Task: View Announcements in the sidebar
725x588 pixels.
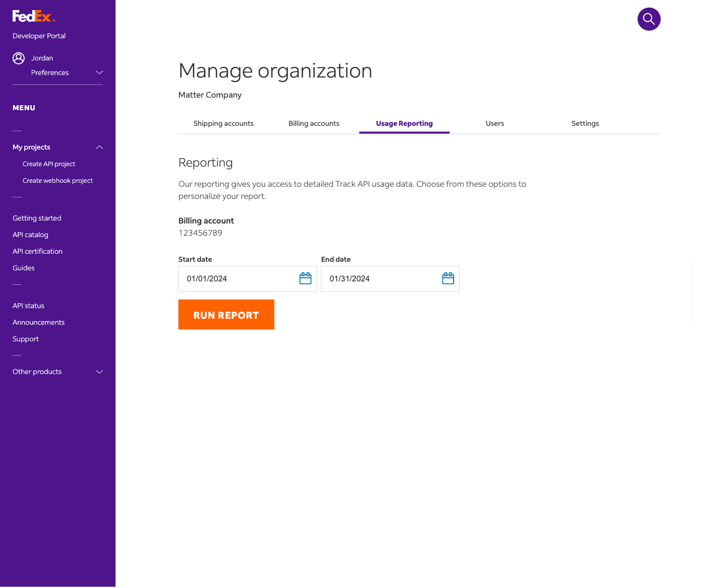Action: pyautogui.click(x=39, y=322)
